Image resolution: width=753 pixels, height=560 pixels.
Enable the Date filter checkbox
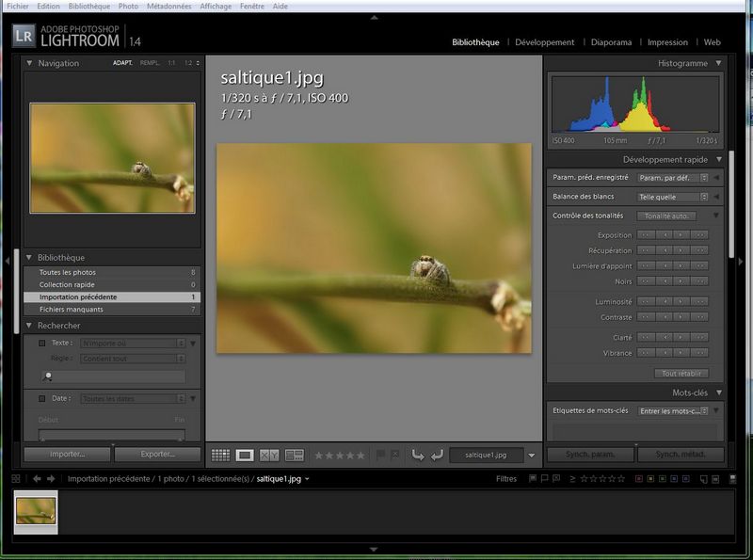[41, 399]
